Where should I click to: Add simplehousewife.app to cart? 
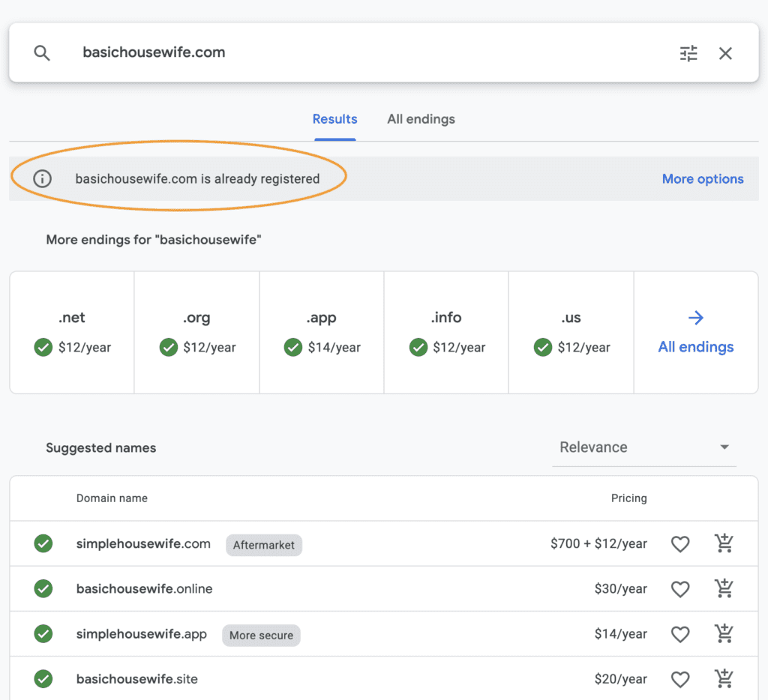click(x=724, y=633)
